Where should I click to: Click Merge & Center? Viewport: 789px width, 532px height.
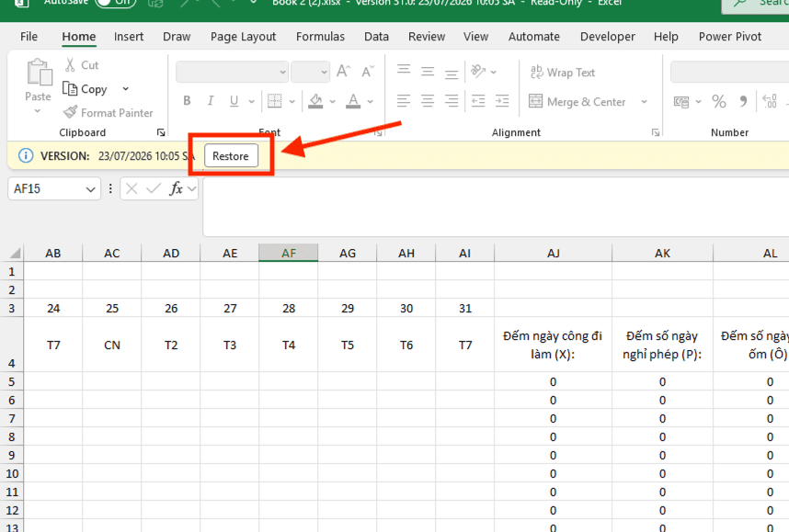(x=577, y=102)
